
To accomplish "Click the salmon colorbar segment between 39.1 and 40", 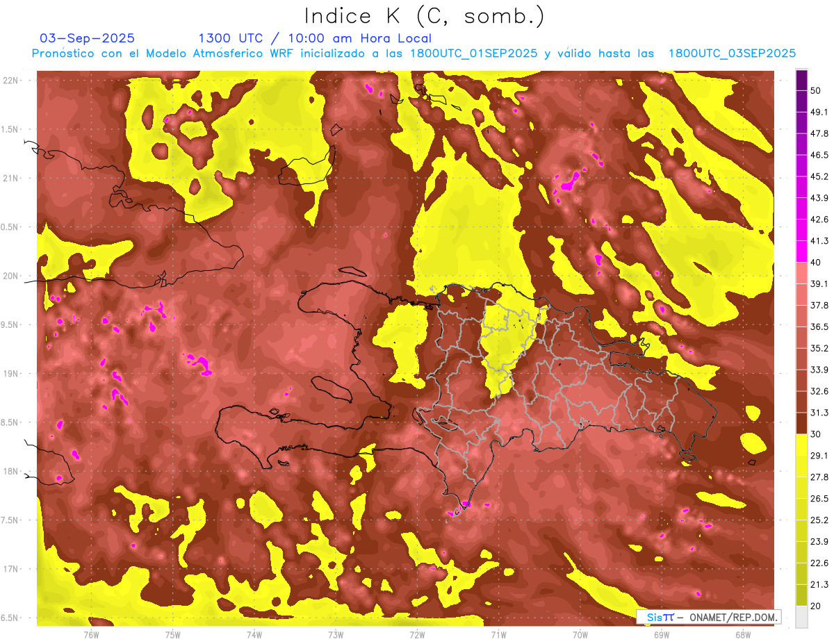I will 801,273.
